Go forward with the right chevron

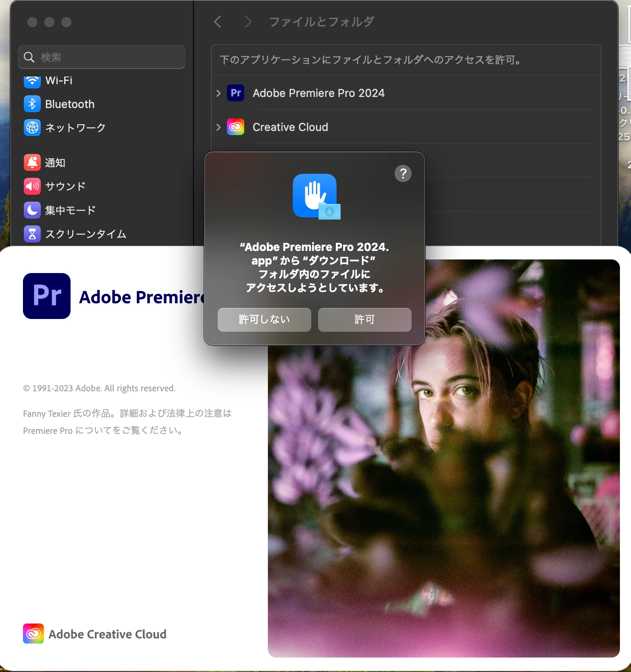click(x=248, y=22)
